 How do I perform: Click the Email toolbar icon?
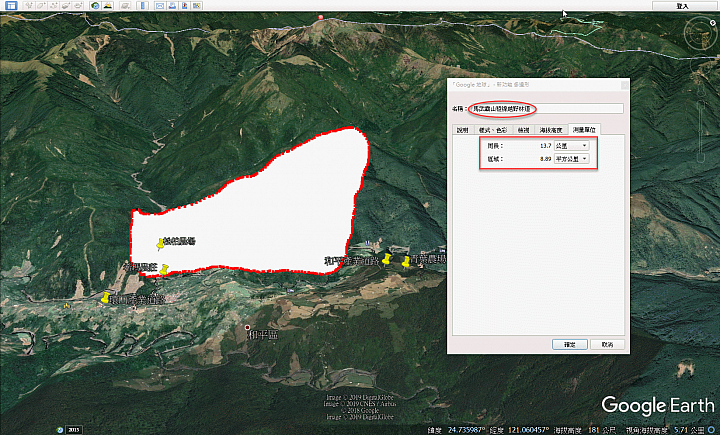click(159, 6)
